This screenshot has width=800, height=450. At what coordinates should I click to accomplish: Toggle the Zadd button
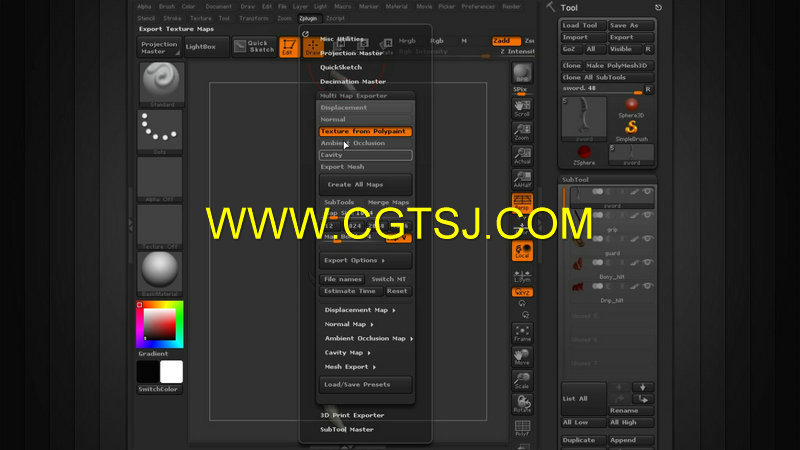506,40
